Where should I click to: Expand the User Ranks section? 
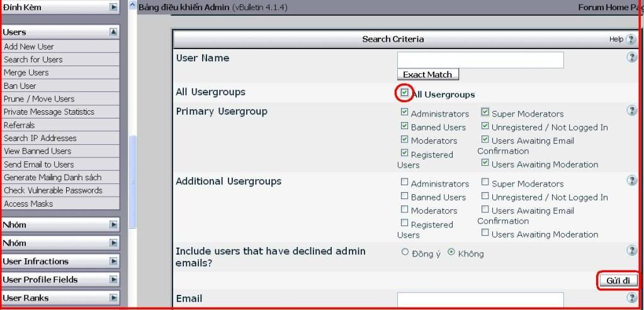coord(113,297)
